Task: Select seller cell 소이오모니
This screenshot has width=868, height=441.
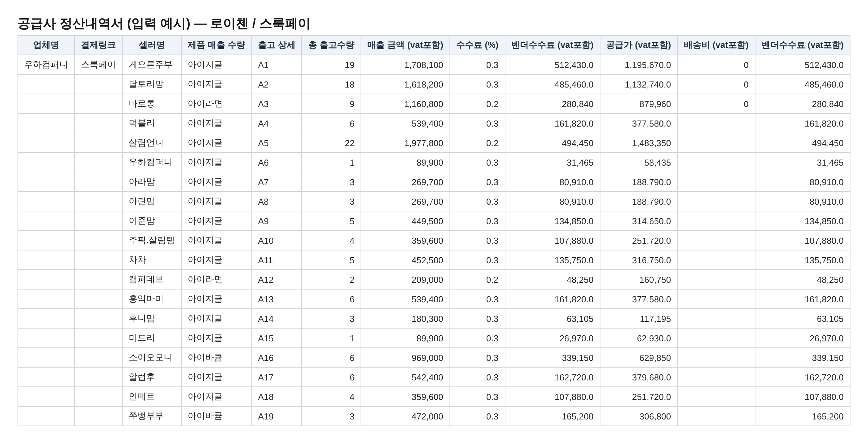Action: [x=152, y=358]
